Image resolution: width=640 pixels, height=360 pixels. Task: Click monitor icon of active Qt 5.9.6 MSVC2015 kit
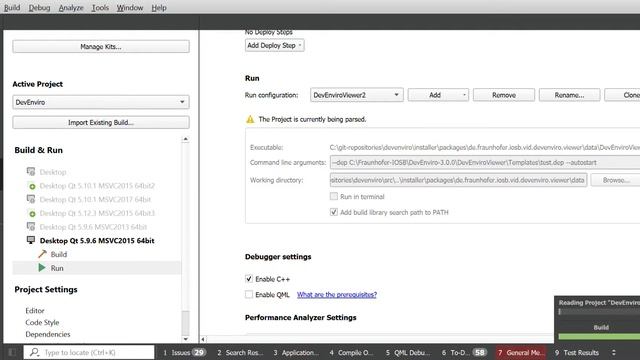pyautogui.click(x=31, y=240)
